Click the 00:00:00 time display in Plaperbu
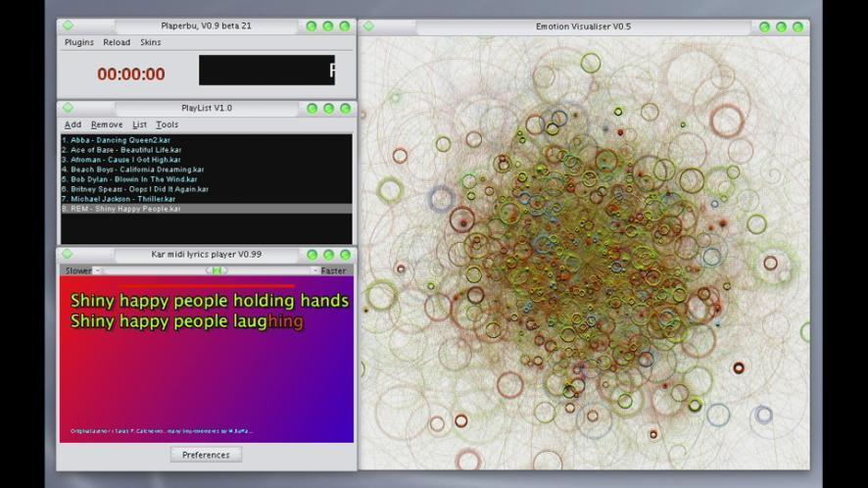Screen dimensions: 868x488 click(x=131, y=74)
